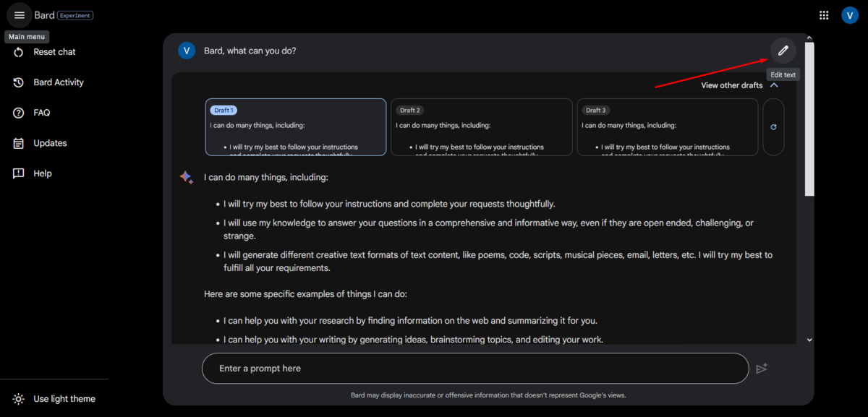Open the main menu hamburger icon
This screenshot has width=868, height=417.
tap(19, 15)
